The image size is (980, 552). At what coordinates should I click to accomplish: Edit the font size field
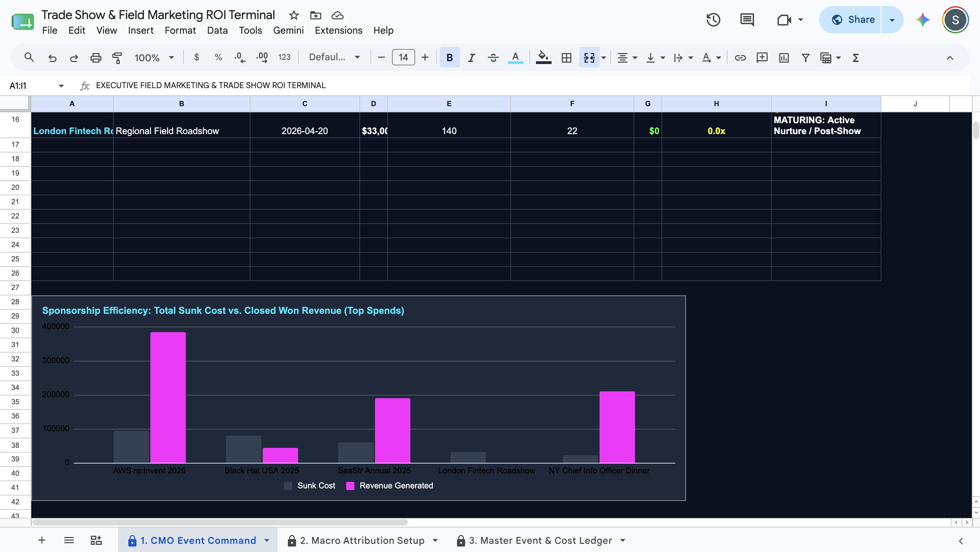[x=403, y=58]
